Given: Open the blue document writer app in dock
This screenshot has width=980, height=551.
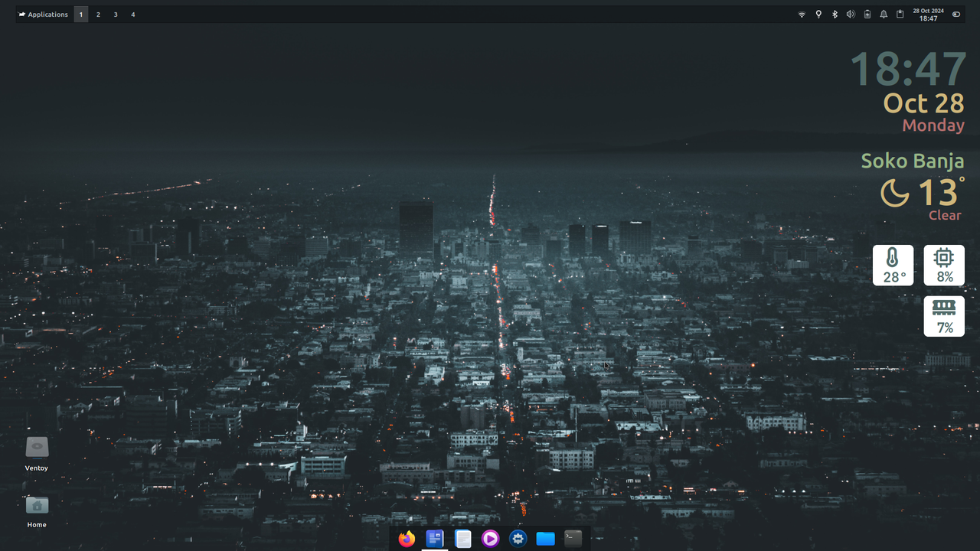Looking at the screenshot, I should (x=435, y=539).
